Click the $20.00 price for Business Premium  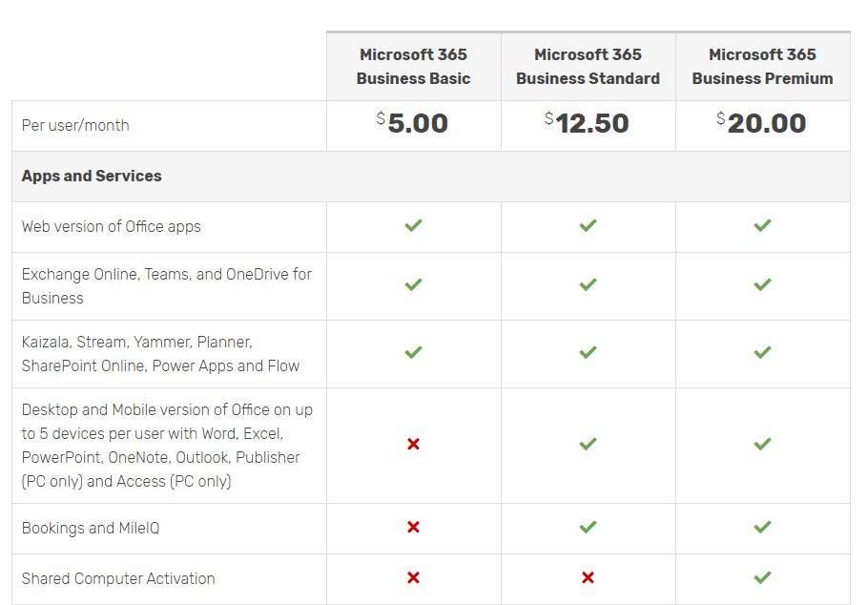click(762, 123)
